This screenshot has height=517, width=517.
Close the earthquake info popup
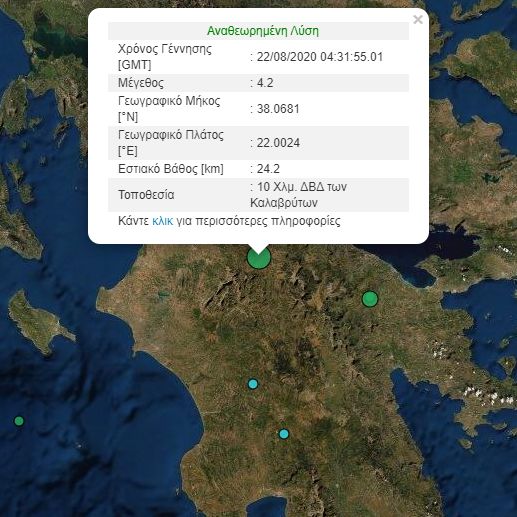click(x=418, y=20)
